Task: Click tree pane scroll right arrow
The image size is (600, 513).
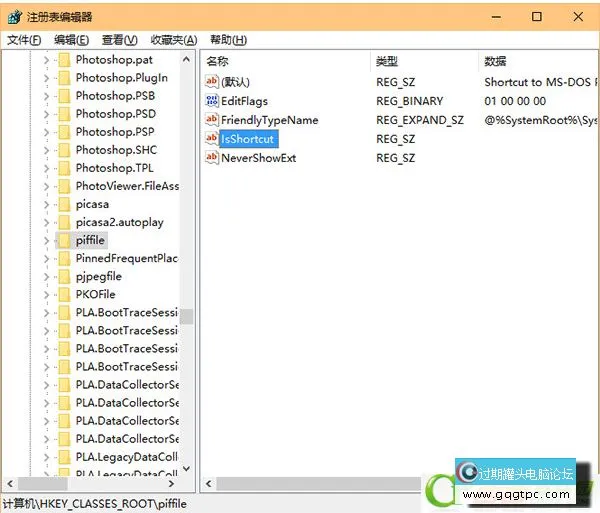Action: pyautogui.click(x=171, y=484)
